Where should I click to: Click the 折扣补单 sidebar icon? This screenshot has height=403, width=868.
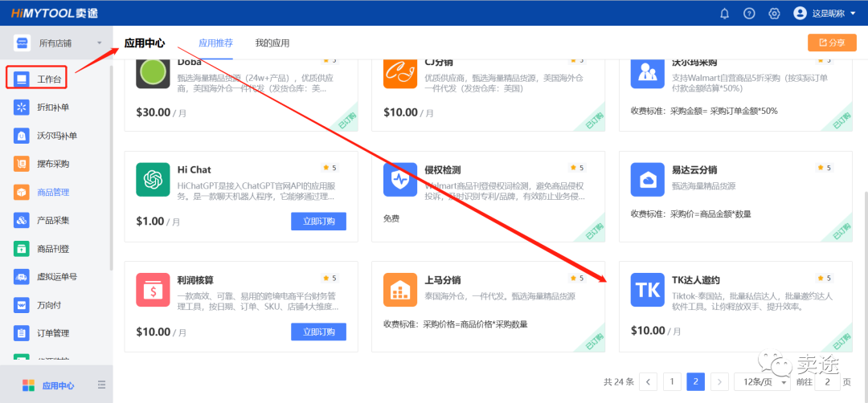tap(22, 107)
